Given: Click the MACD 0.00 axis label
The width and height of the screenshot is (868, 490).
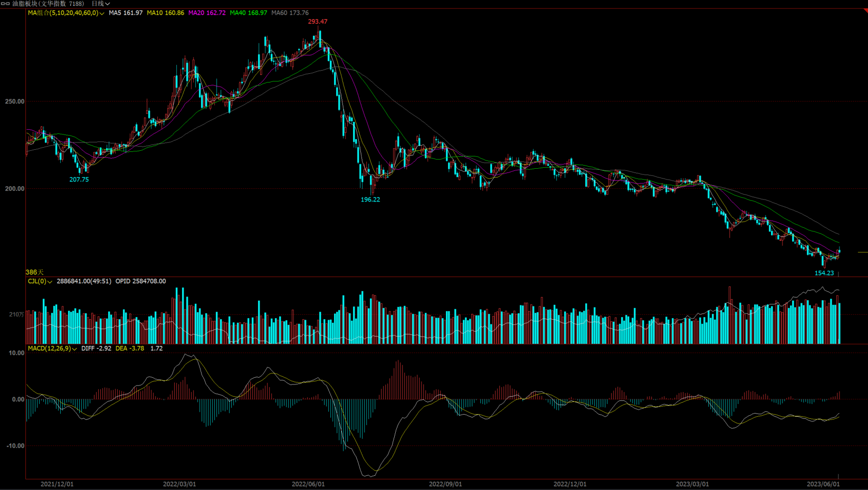Looking at the screenshot, I should click(18, 399).
